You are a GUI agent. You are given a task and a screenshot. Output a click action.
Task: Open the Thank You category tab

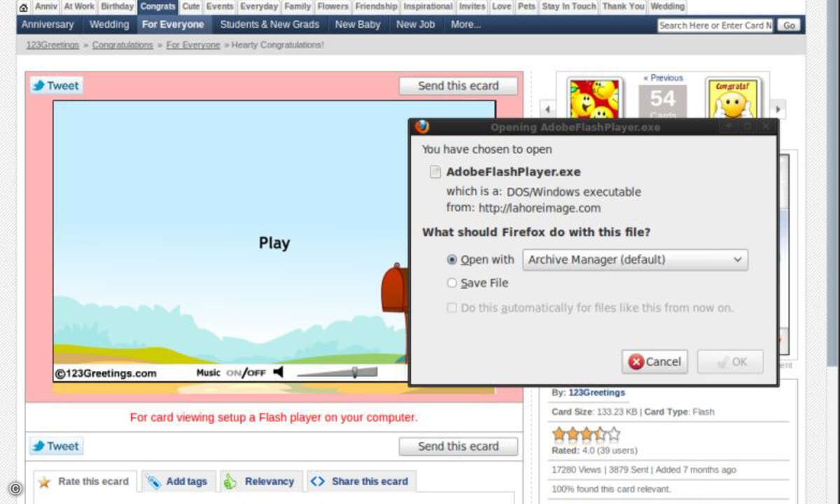tap(623, 7)
